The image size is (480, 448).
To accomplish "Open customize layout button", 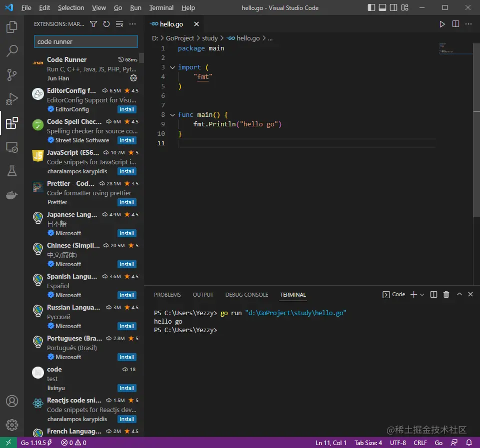I will pyautogui.click(x=404, y=7).
